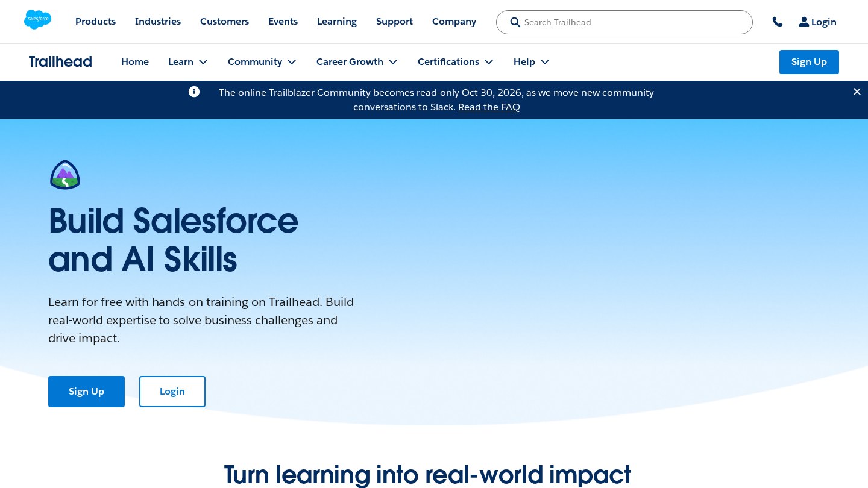Click the hero Sign Up button
This screenshot has height=488, width=868.
(x=86, y=392)
